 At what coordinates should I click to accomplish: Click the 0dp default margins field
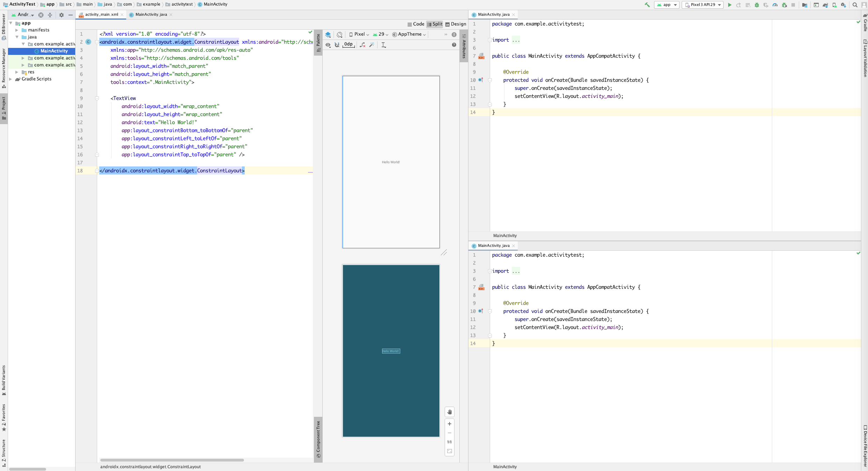tap(349, 44)
